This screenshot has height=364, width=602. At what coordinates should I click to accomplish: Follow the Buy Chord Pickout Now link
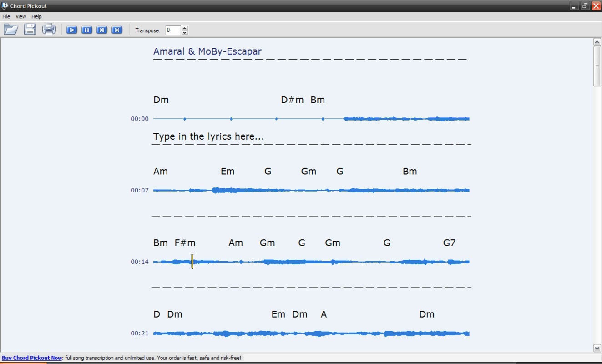click(x=32, y=358)
